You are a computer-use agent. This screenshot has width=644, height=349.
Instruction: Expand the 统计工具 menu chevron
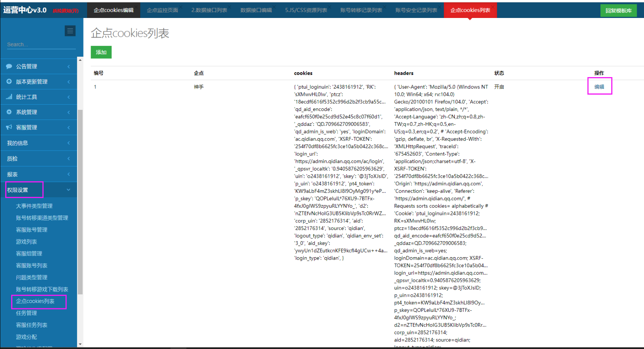point(69,97)
